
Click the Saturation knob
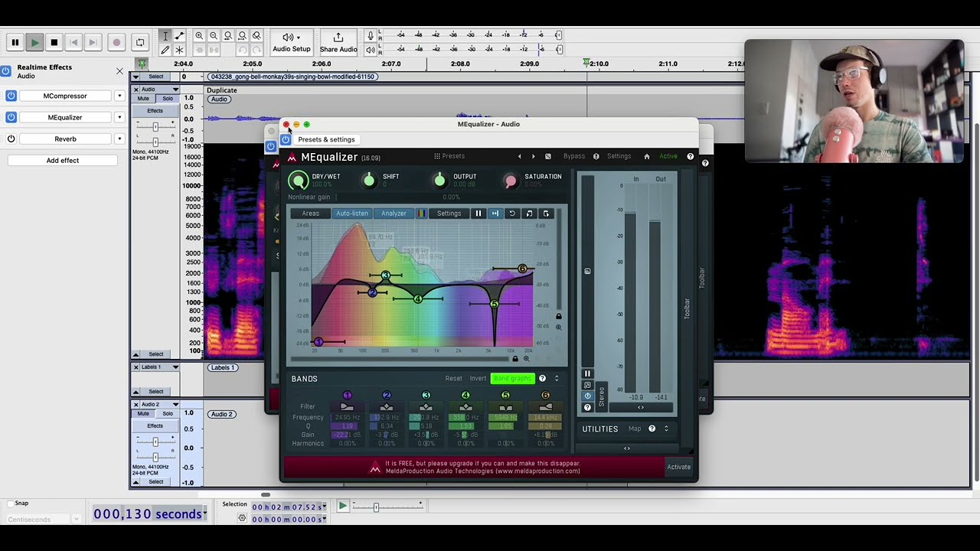point(511,181)
